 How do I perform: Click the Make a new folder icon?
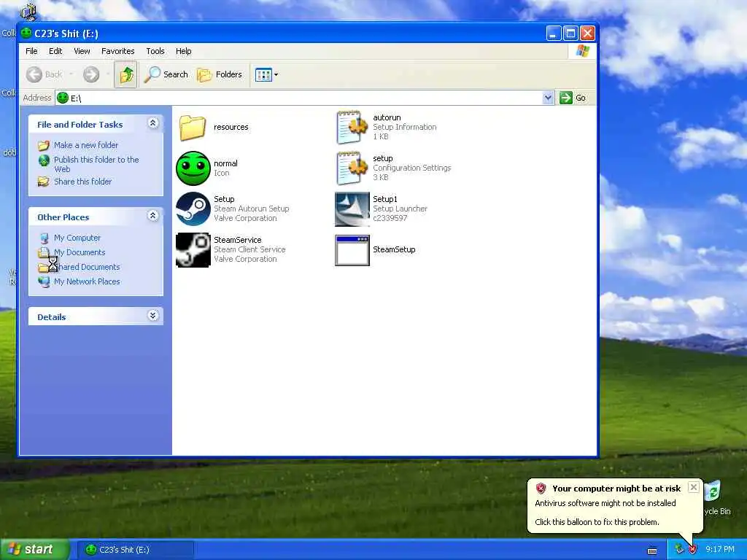point(44,145)
